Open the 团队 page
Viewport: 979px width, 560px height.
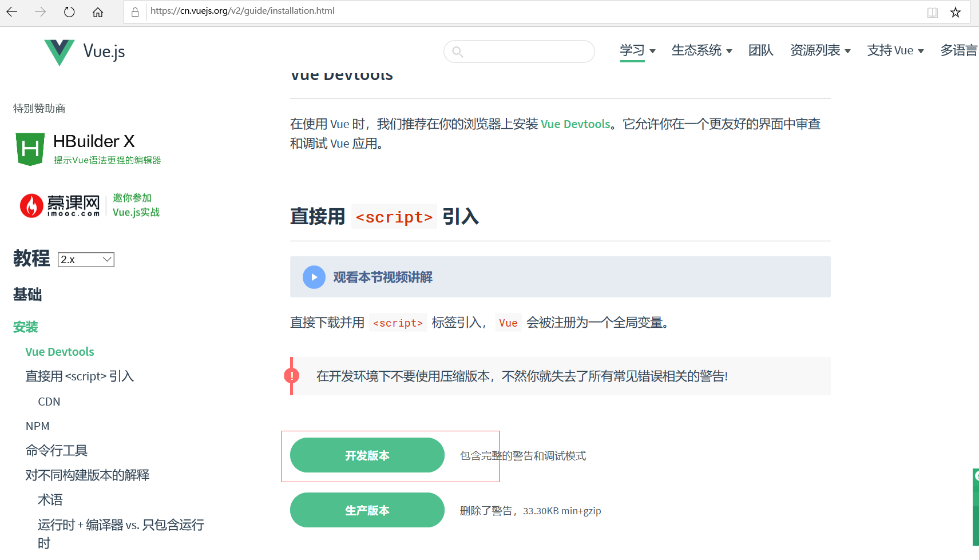point(760,51)
